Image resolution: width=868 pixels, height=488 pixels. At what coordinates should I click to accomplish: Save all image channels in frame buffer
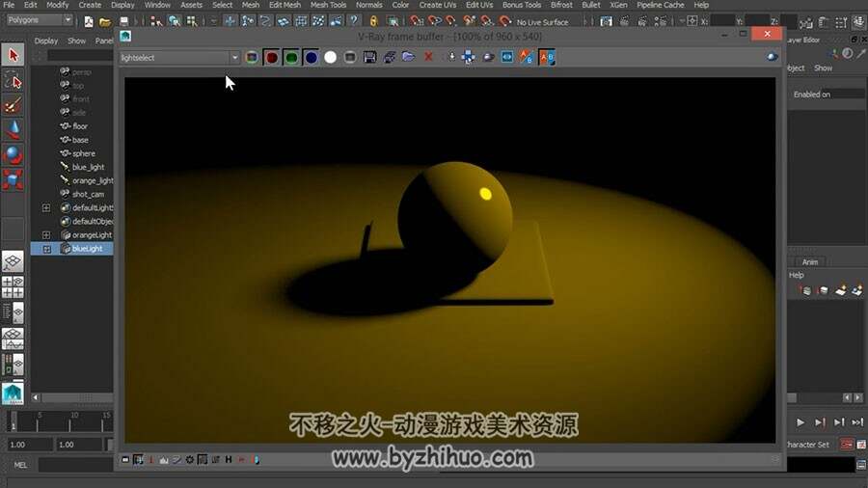[x=390, y=57]
